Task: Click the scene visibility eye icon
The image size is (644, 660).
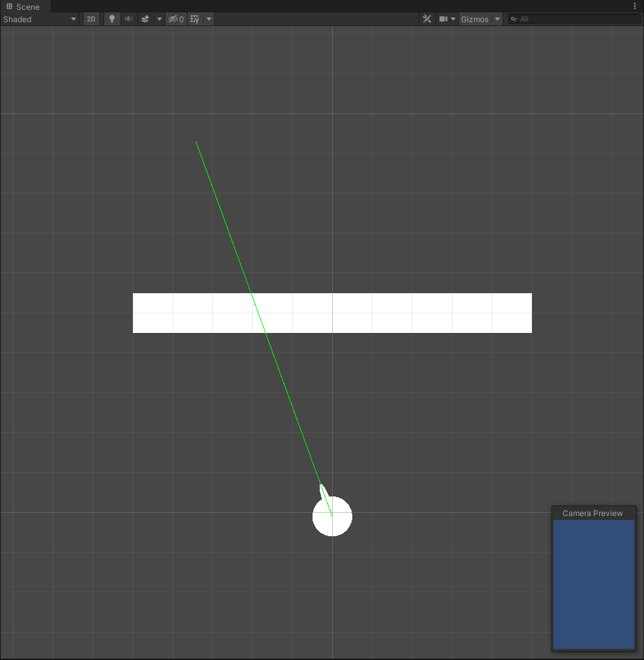Action: tap(175, 19)
